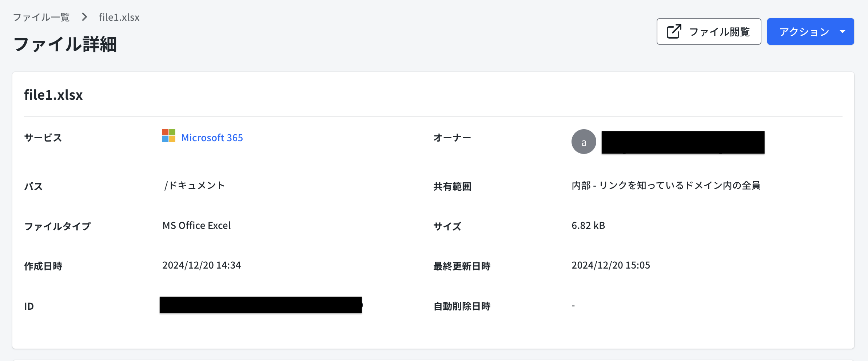Viewport: 868px width, 361px height.
Task: Click the file size value 6.82 kB
Action: point(588,226)
